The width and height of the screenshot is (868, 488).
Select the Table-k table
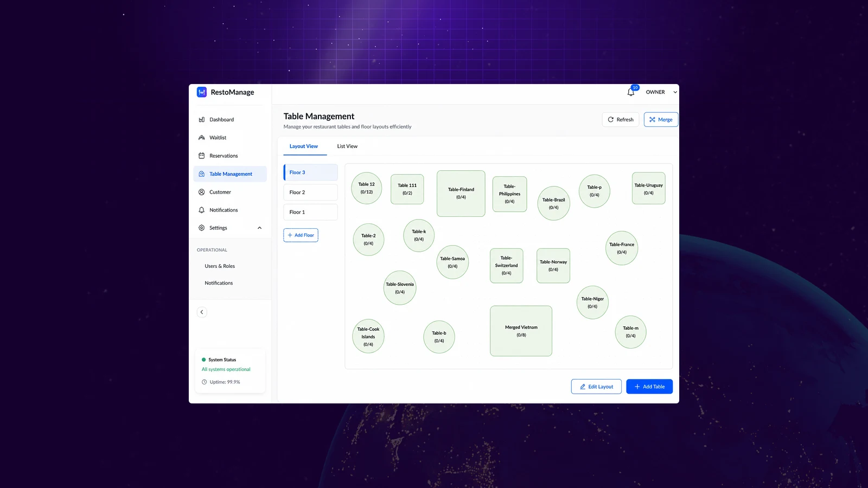[x=419, y=235]
